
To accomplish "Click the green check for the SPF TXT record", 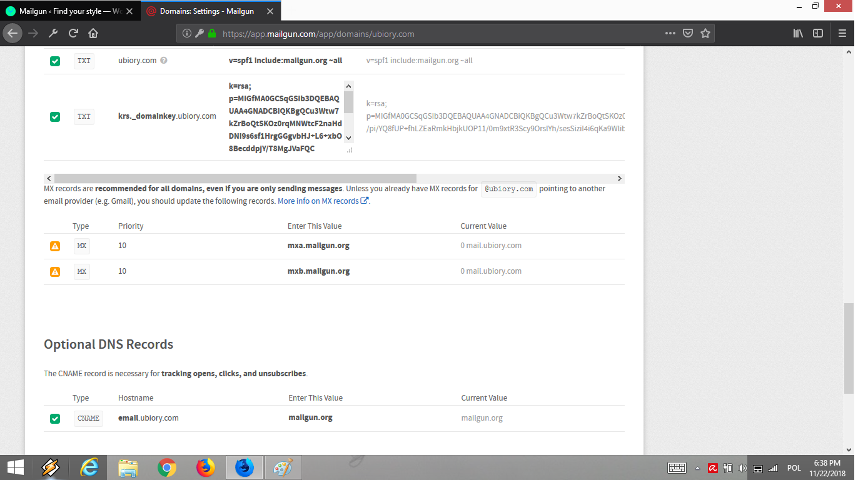I will pyautogui.click(x=55, y=61).
